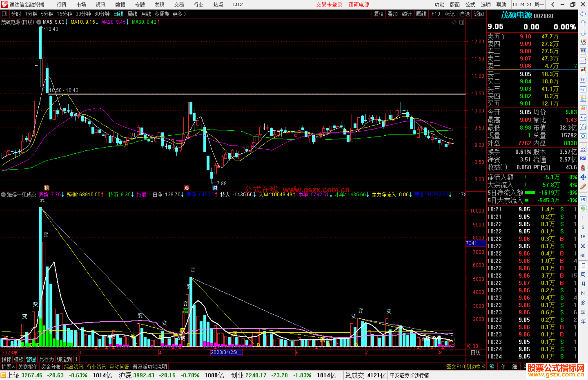Open the wavy multi-line indicator icon in sidebar
This screenshot has width=588, height=380.
pos(583,149)
